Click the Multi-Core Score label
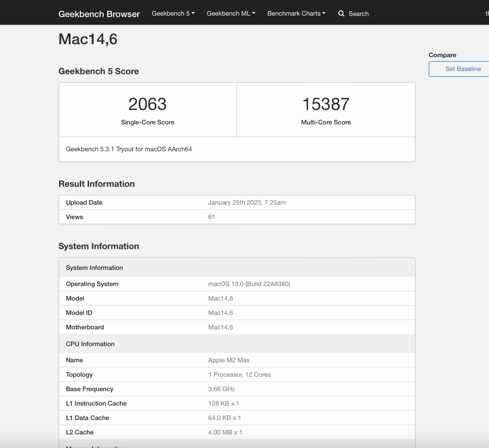Image resolution: width=489 pixels, height=448 pixels. tap(326, 122)
